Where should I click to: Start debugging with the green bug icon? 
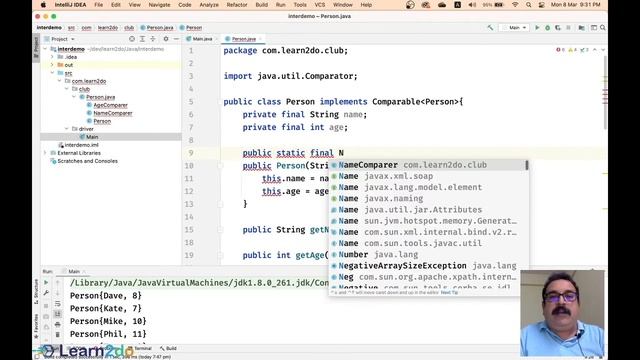pos(548,28)
